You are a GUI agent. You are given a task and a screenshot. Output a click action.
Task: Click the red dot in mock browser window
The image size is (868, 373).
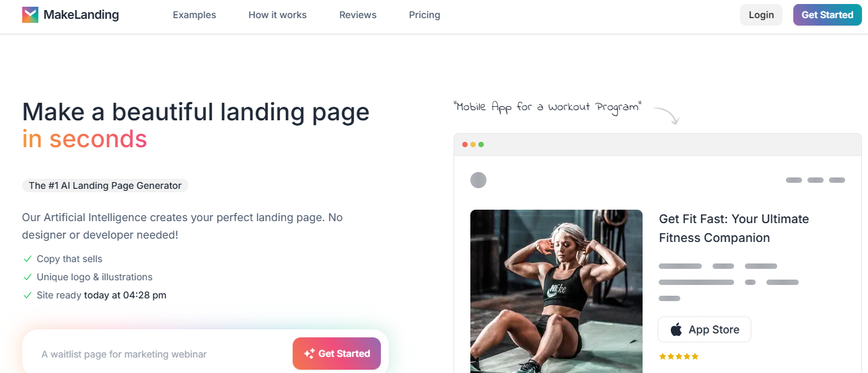(465, 144)
